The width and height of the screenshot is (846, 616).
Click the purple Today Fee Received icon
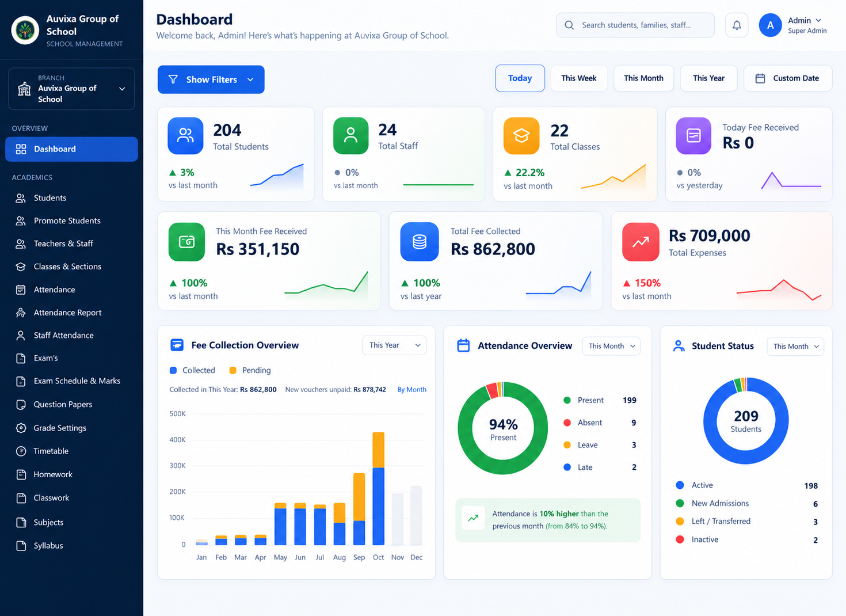click(693, 136)
